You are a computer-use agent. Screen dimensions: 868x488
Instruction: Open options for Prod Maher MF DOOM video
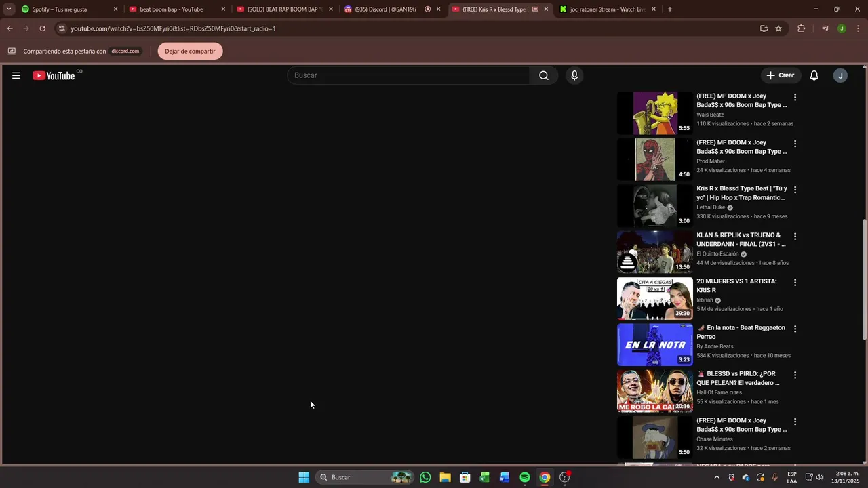point(795,144)
